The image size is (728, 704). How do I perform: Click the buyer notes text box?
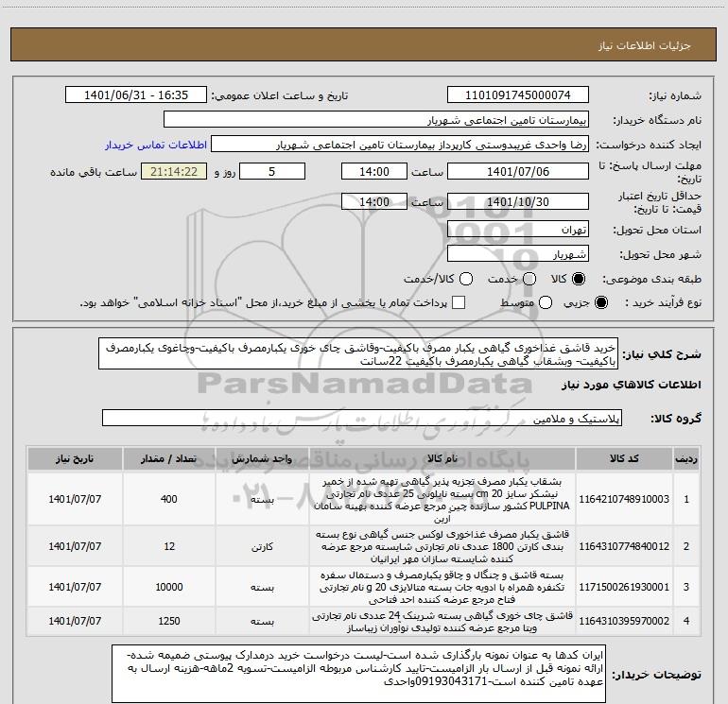(359, 674)
